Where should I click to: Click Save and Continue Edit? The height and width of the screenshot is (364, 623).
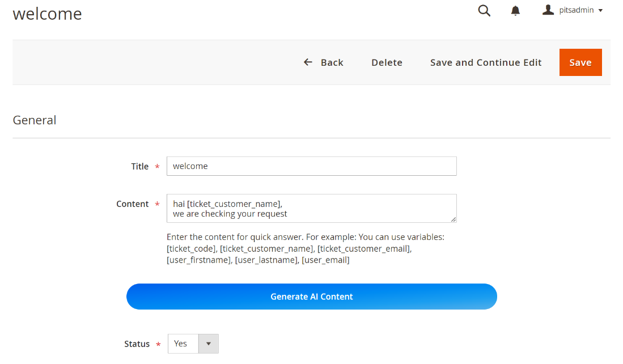(486, 62)
